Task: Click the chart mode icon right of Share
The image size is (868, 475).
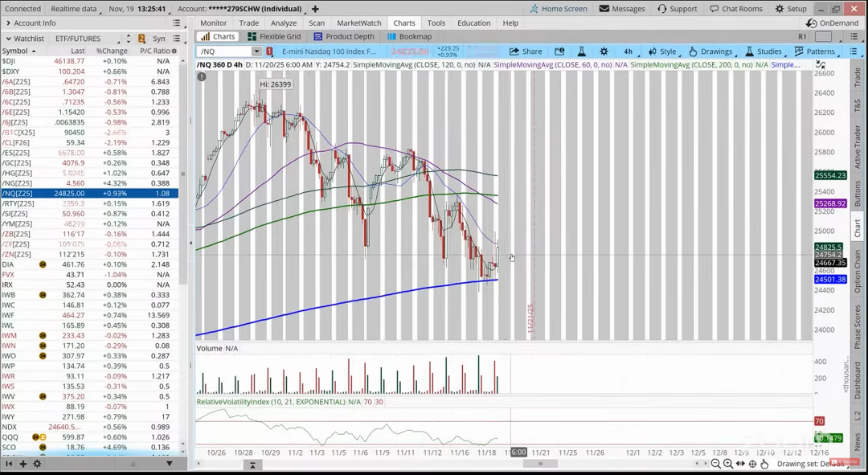Action: 559,51
